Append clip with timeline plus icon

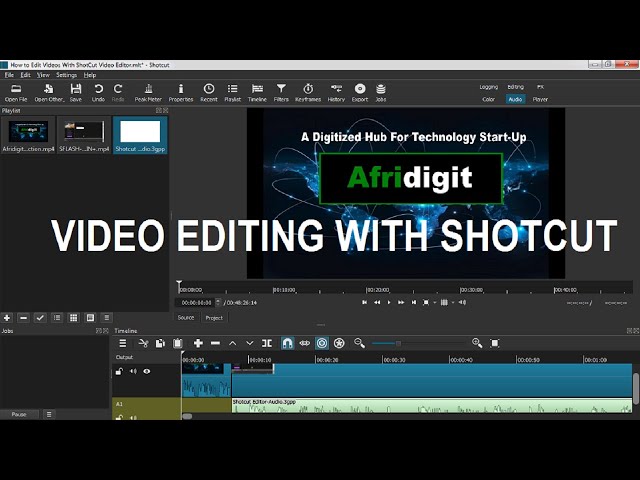[198, 343]
